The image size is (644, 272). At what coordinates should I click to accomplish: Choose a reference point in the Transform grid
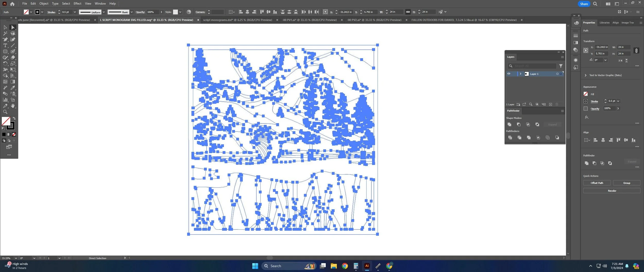pos(586,50)
